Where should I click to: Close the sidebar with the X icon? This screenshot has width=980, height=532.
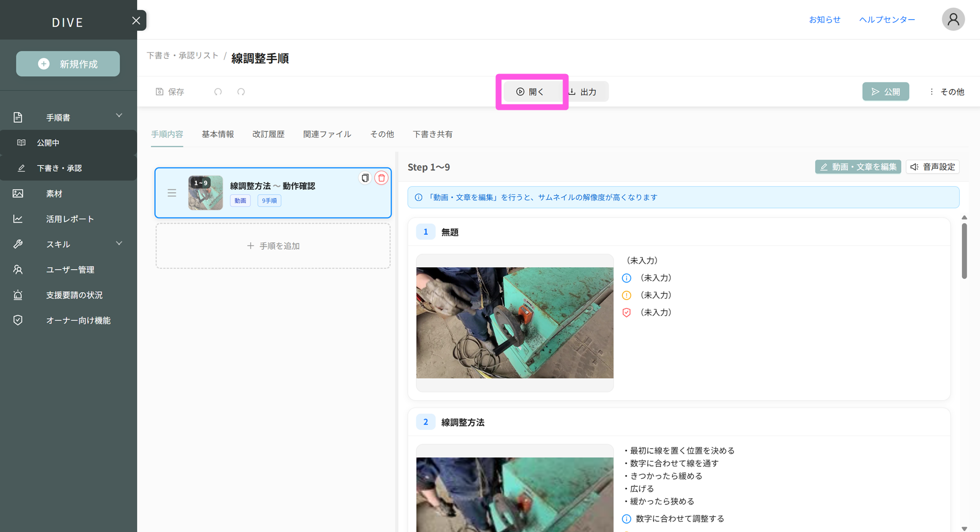tap(136, 21)
